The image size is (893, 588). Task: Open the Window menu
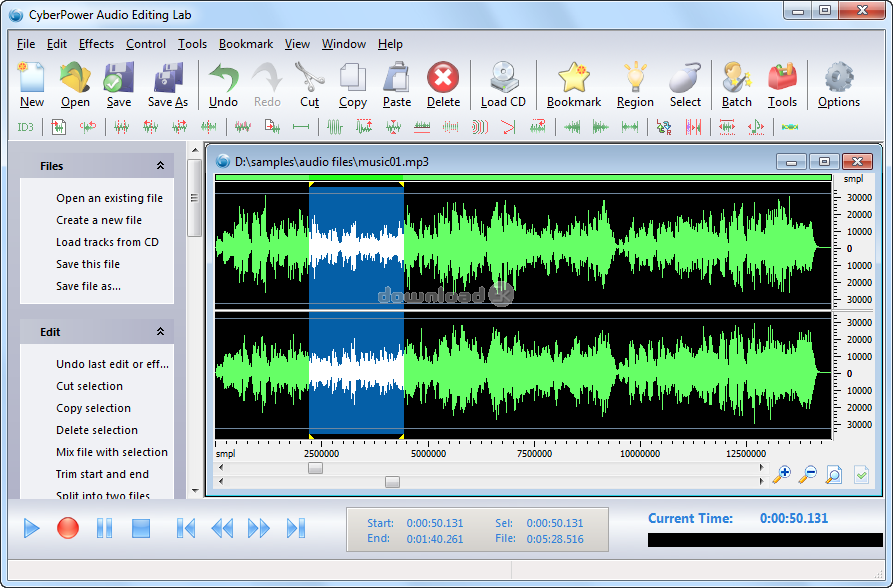(343, 44)
